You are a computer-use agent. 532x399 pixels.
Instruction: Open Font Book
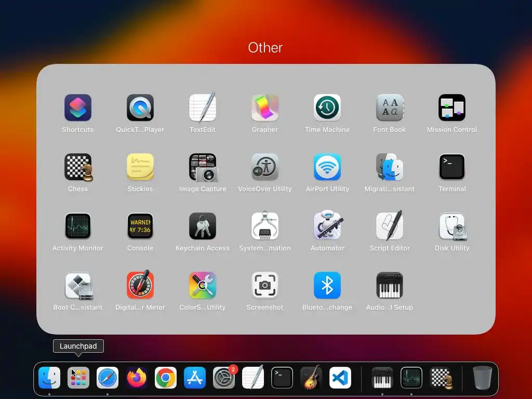(x=390, y=108)
